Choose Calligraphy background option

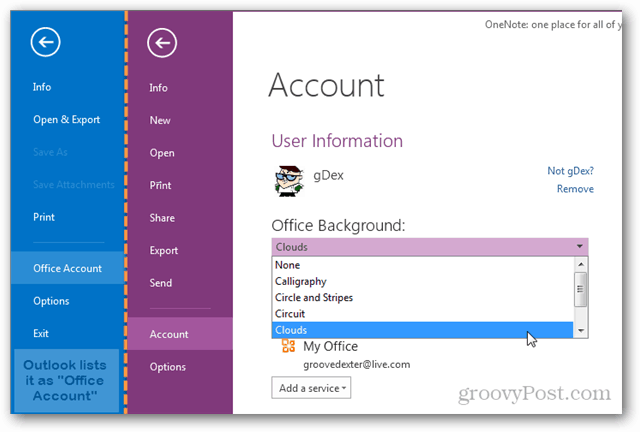pyautogui.click(x=423, y=281)
